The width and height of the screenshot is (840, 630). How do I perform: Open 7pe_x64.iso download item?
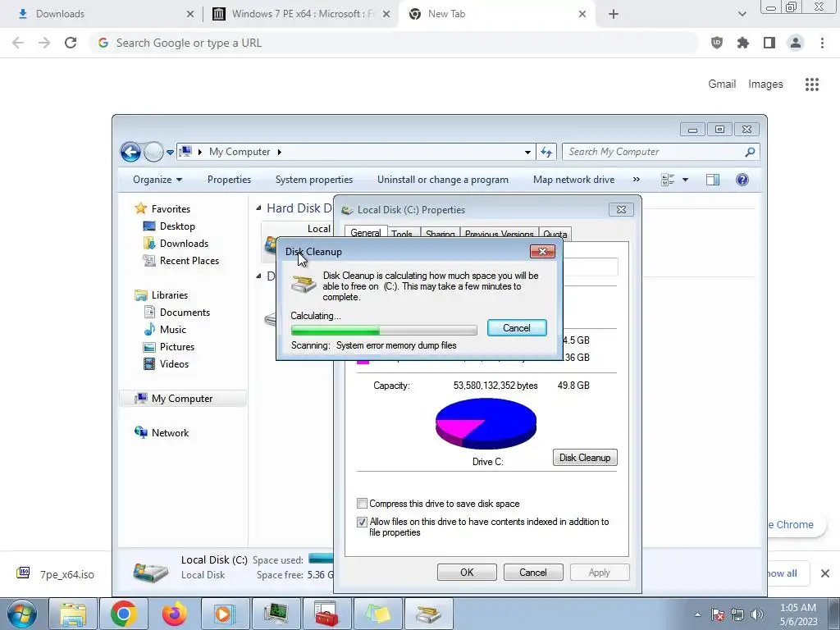tap(56, 574)
